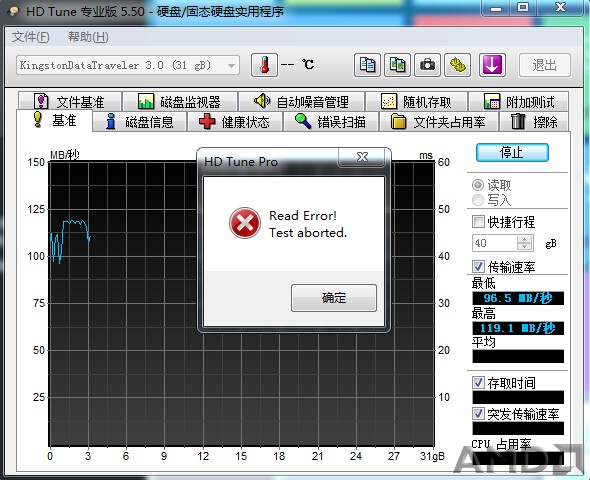The image size is (590, 480).
Task: Increase the short stroke gB value
Action: tap(525, 239)
